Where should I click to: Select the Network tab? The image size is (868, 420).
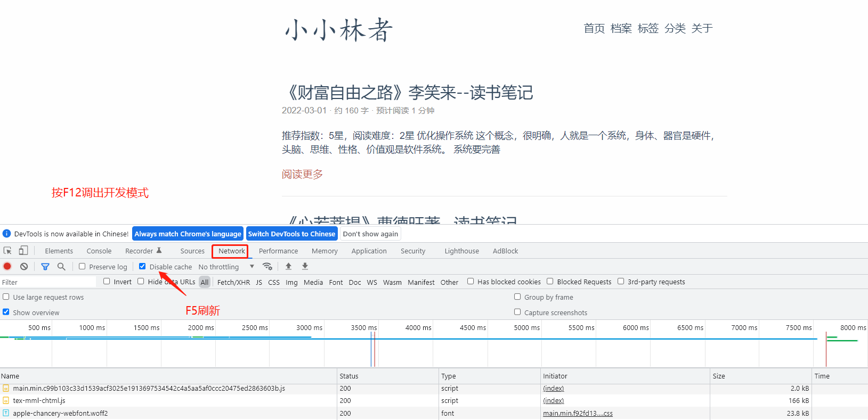click(232, 251)
